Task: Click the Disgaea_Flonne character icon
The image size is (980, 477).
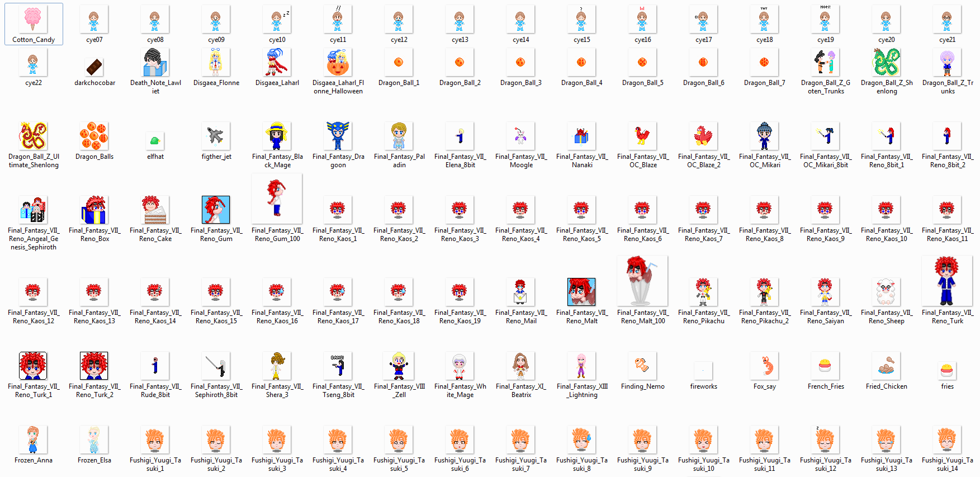Action: (x=216, y=62)
